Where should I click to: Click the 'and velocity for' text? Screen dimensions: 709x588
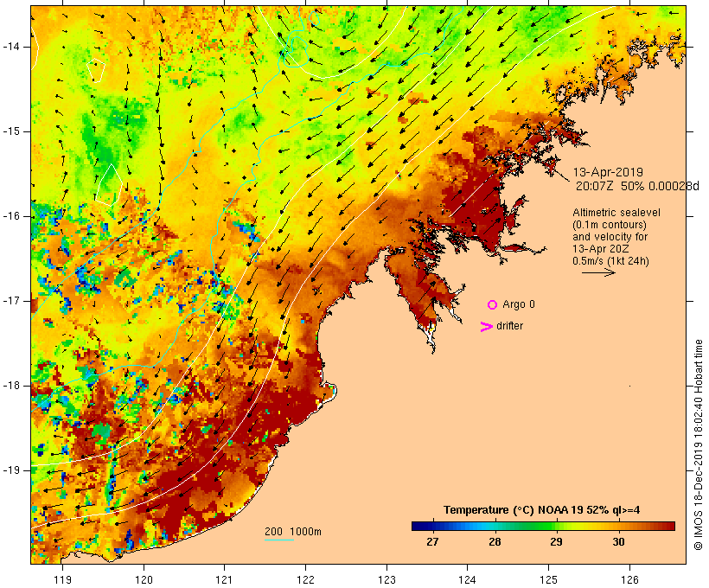click(610, 237)
